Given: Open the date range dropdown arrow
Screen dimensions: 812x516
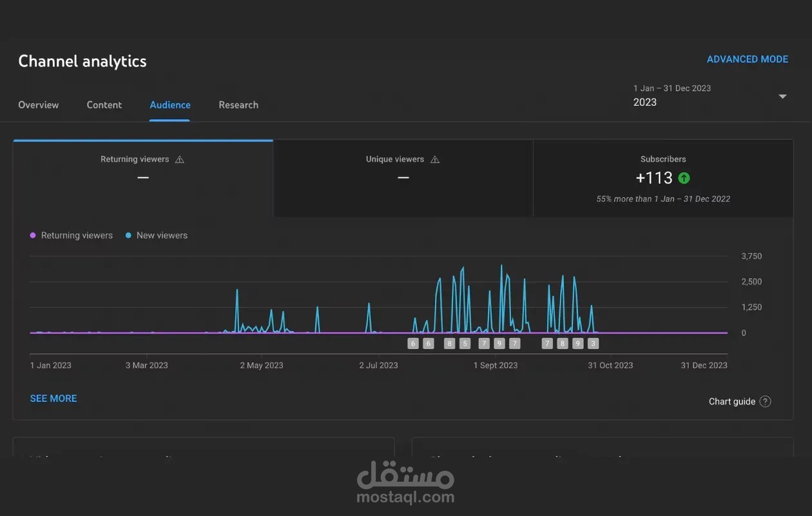Looking at the screenshot, I should pos(782,97).
